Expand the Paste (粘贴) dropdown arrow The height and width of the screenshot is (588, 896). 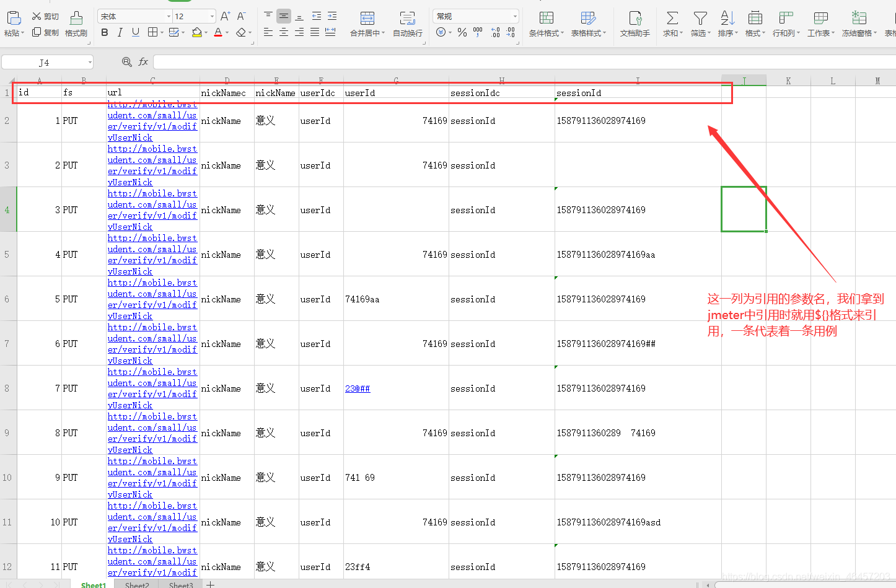(x=22, y=33)
